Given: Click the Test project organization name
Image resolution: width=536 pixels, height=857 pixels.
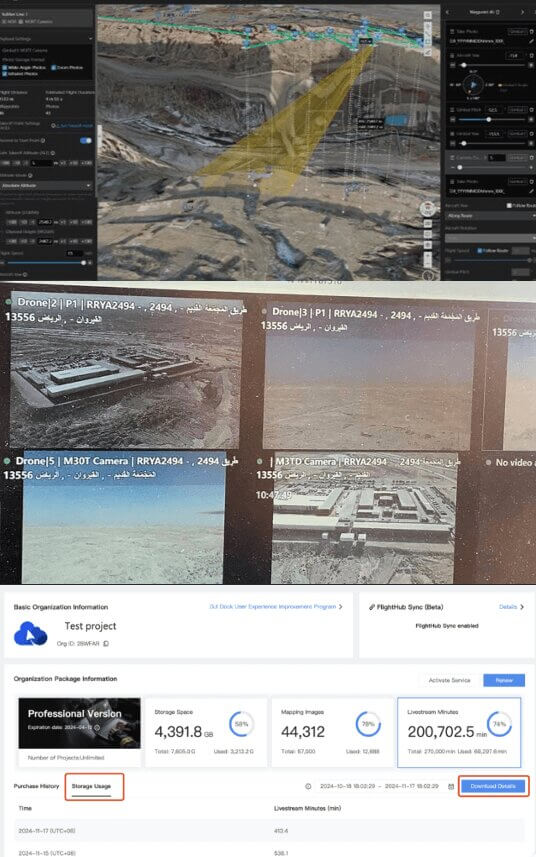Looking at the screenshot, I should click(x=90, y=626).
